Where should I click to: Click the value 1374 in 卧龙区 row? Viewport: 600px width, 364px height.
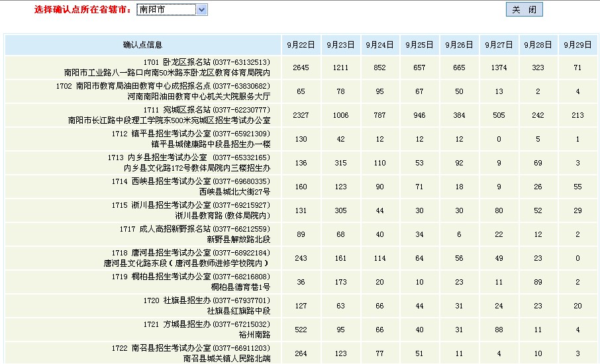pos(499,68)
